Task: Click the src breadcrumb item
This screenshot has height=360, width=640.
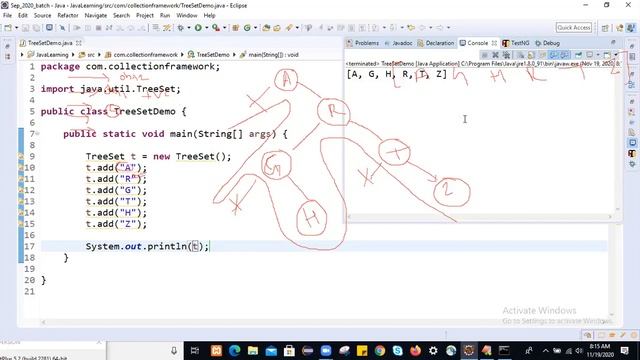Action: coord(87,55)
